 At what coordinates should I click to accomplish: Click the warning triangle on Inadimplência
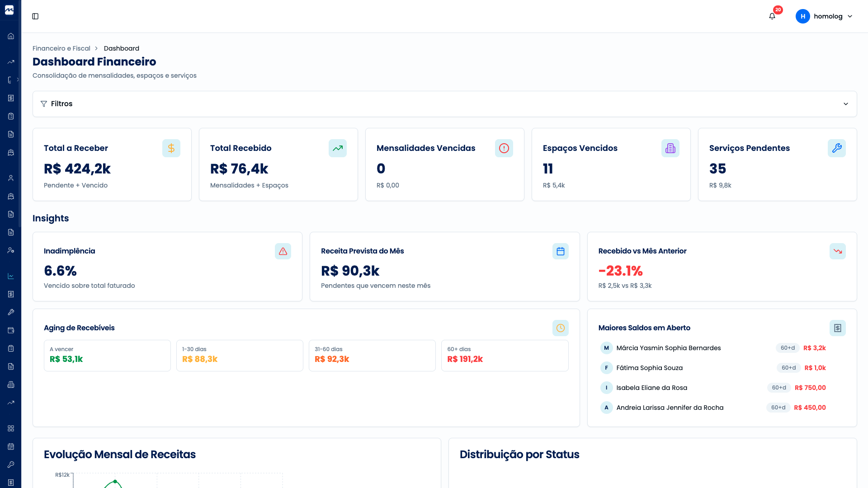point(283,251)
